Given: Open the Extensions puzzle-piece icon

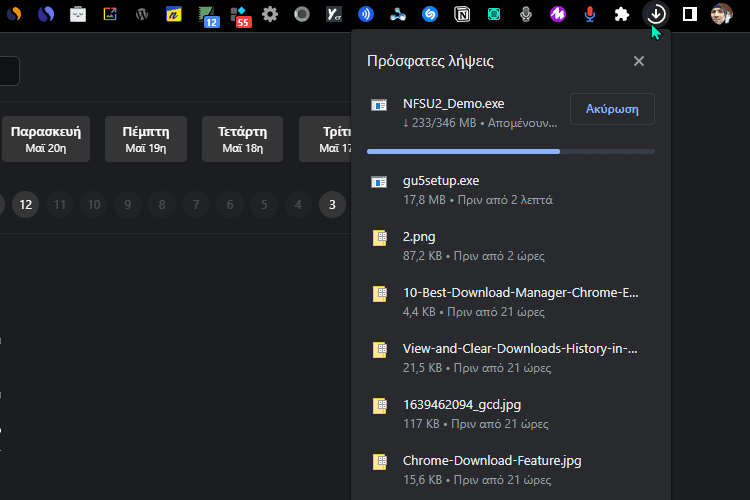Looking at the screenshot, I should [621, 14].
